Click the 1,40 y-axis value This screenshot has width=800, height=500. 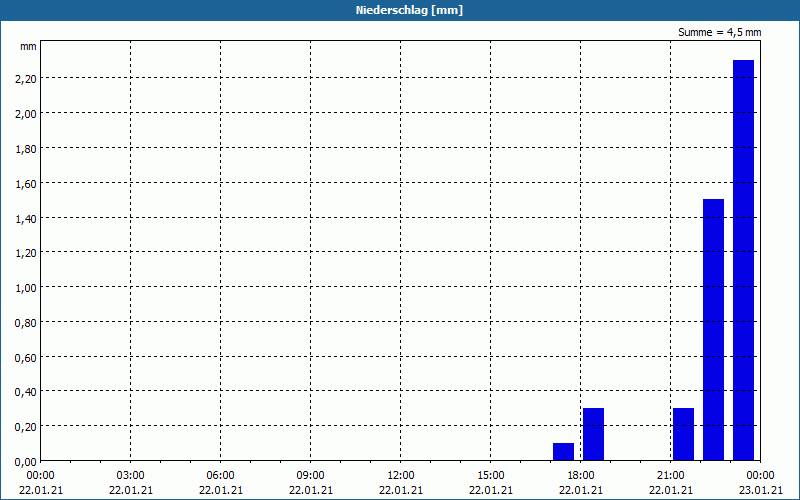pyautogui.click(x=26, y=218)
